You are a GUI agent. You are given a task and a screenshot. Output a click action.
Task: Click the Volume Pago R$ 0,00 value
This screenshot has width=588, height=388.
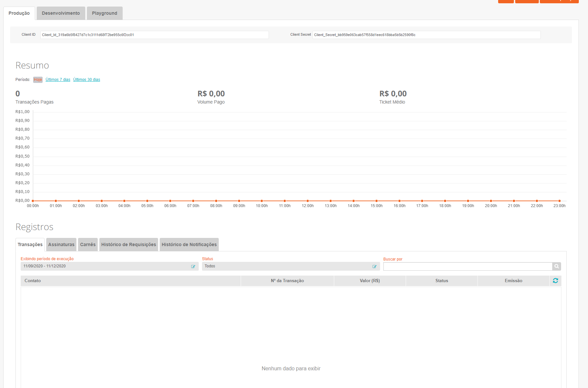click(211, 94)
